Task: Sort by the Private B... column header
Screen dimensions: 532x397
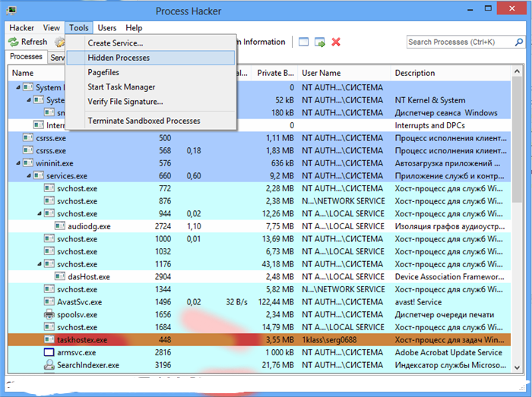Action: 275,73
